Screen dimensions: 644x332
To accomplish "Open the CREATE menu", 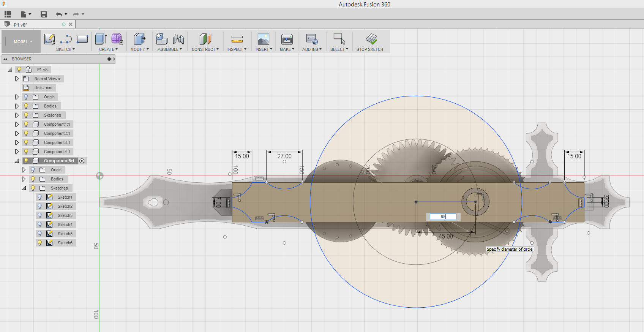I will click(x=108, y=49).
